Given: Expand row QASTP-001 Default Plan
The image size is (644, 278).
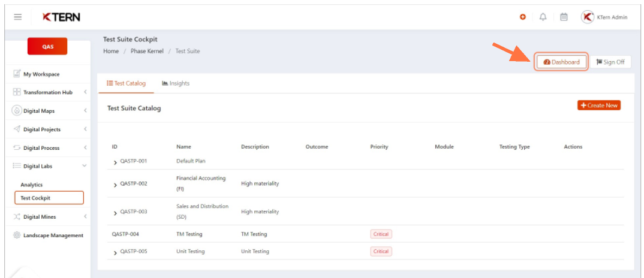Looking at the screenshot, I should (115, 162).
